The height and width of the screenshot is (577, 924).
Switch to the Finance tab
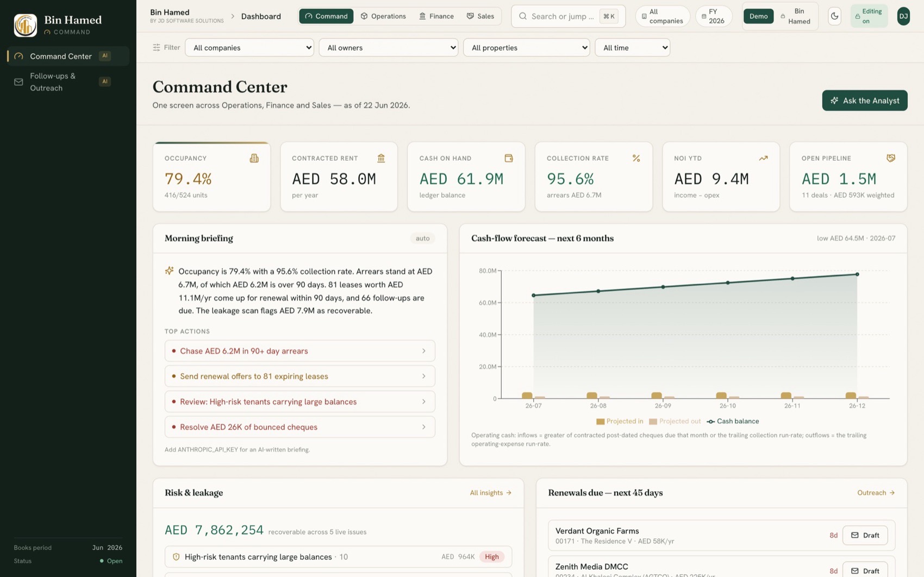[436, 16]
